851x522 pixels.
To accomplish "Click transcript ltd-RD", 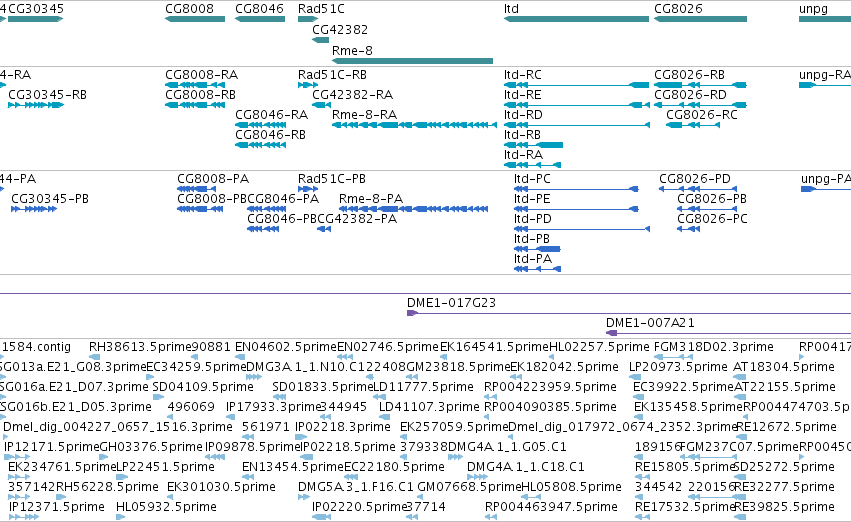I will click(x=576, y=125).
